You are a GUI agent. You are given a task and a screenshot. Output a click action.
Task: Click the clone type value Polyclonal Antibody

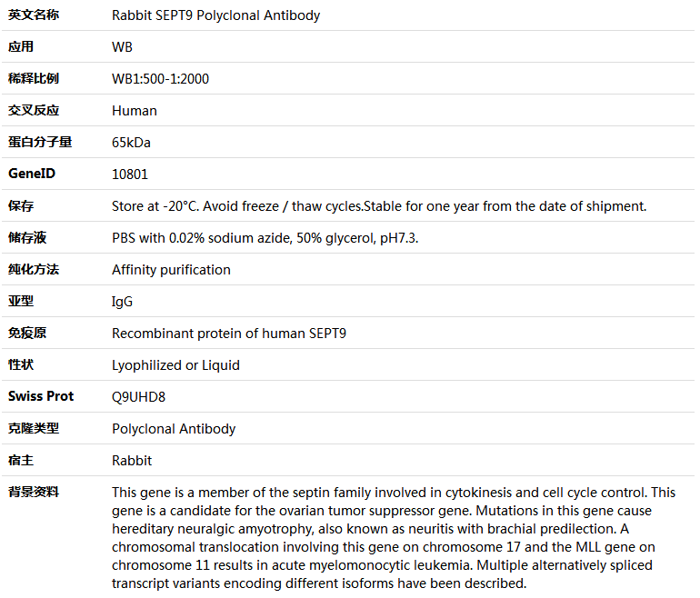(174, 429)
